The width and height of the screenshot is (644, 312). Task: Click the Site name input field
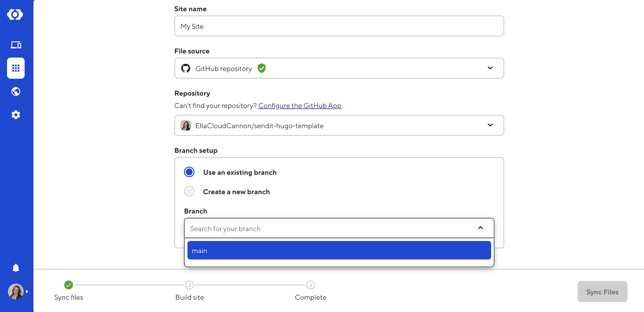click(339, 26)
